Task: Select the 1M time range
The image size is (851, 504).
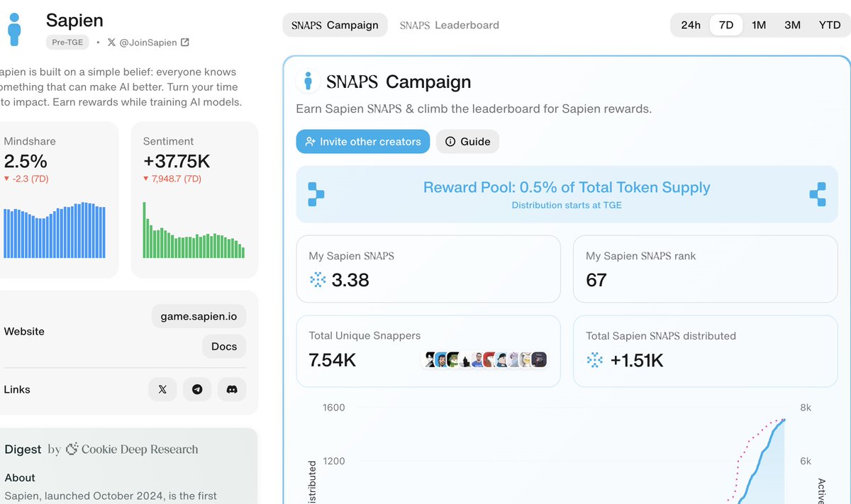Action: tap(759, 25)
